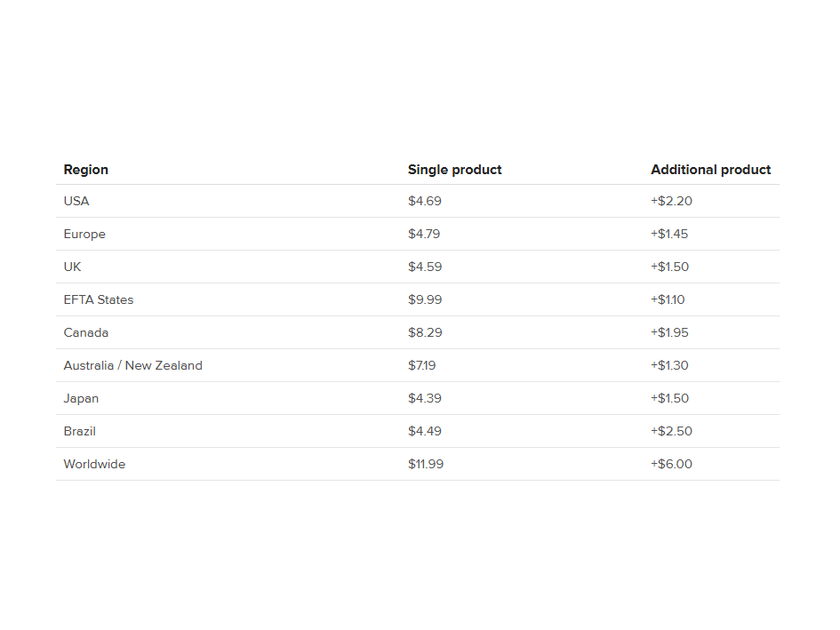Click the $4.69 single product price

[x=425, y=201]
